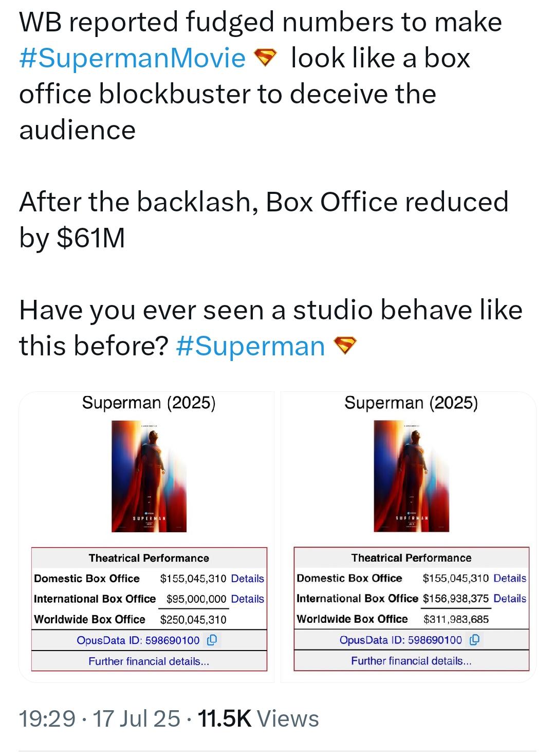Open right 'Further financial details...' link
The image size is (555, 756).
coord(412,661)
